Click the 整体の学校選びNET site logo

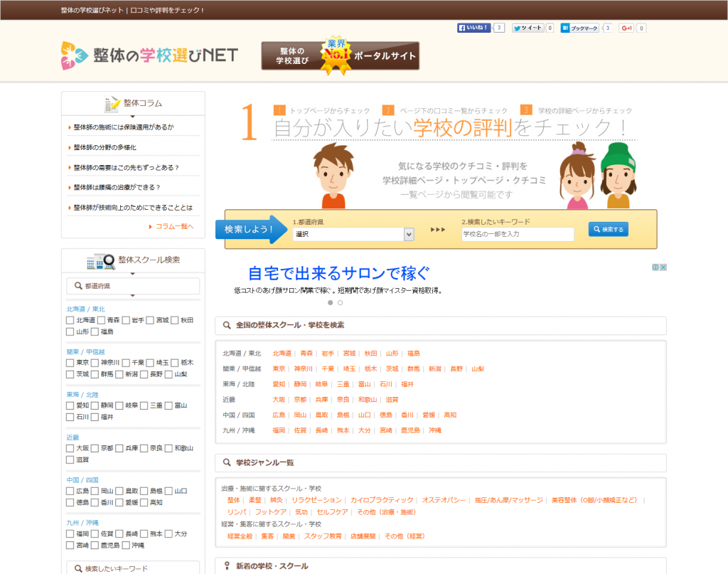149,55
